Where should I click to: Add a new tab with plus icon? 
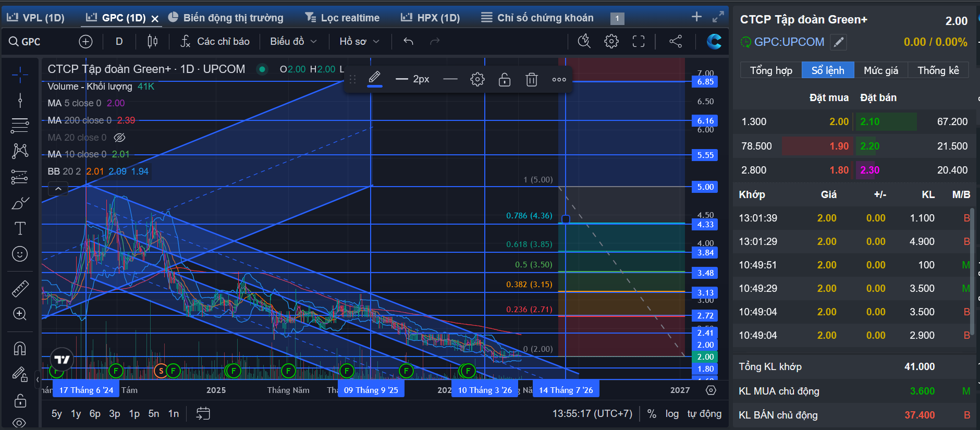point(696,17)
